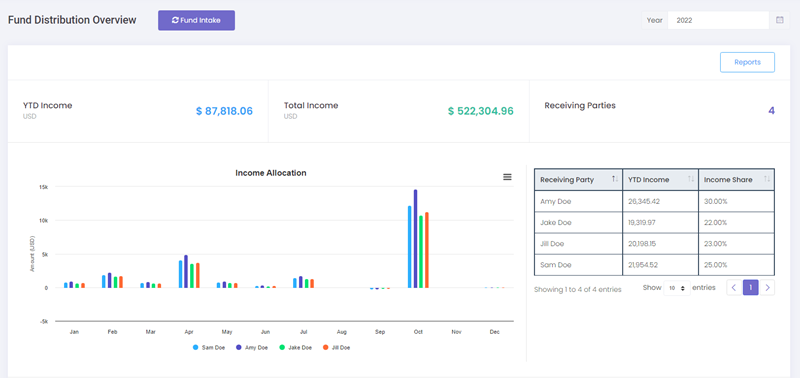Open the Reports button
This screenshot has height=378, width=800.
coord(747,62)
